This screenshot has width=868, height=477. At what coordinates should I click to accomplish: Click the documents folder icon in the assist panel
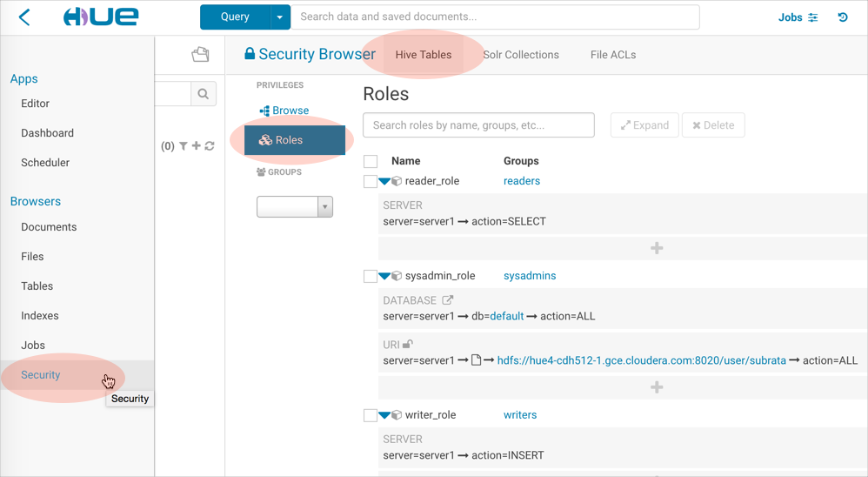click(200, 55)
